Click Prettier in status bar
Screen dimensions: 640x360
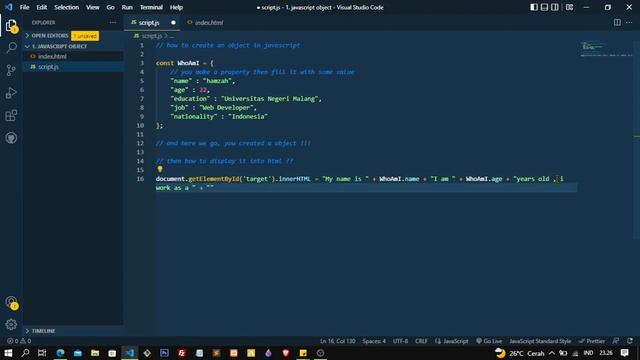point(592,341)
